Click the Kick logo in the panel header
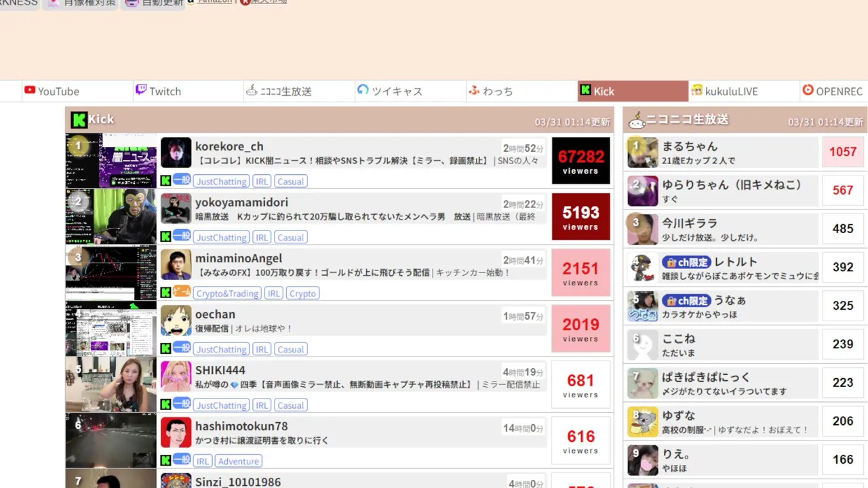Viewport: 868px width, 488px height. (x=79, y=120)
